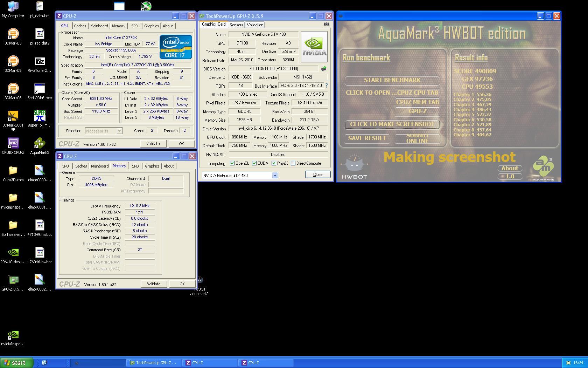The width and height of the screenshot is (588, 368).
Task: Switch to TechPowerUp GPU-Z taskbar button
Action: [x=153, y=363]
